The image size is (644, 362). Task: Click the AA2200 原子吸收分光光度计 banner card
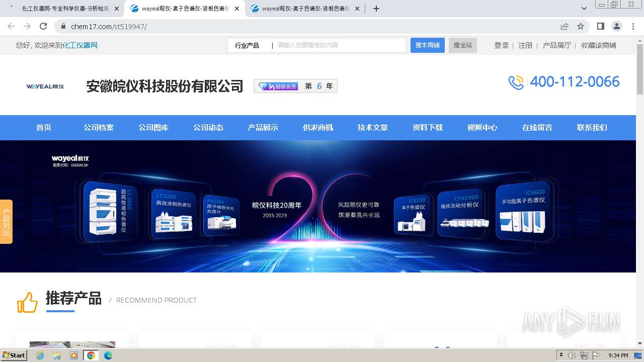click(x=222, y=215)
